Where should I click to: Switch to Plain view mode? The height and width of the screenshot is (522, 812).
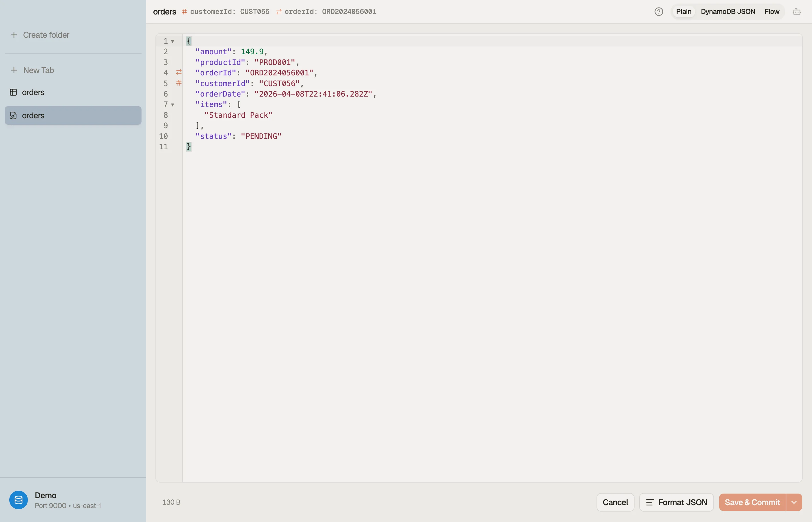pyautogui.click(x=684, y=12)
